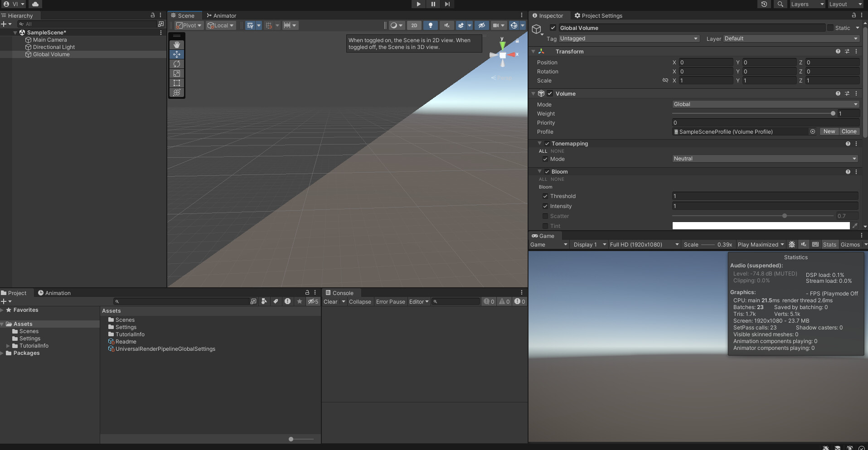This screenshot has width=868, height=450.
Task: Toggle scene visibility eye icon
Action: coord(481,25)
